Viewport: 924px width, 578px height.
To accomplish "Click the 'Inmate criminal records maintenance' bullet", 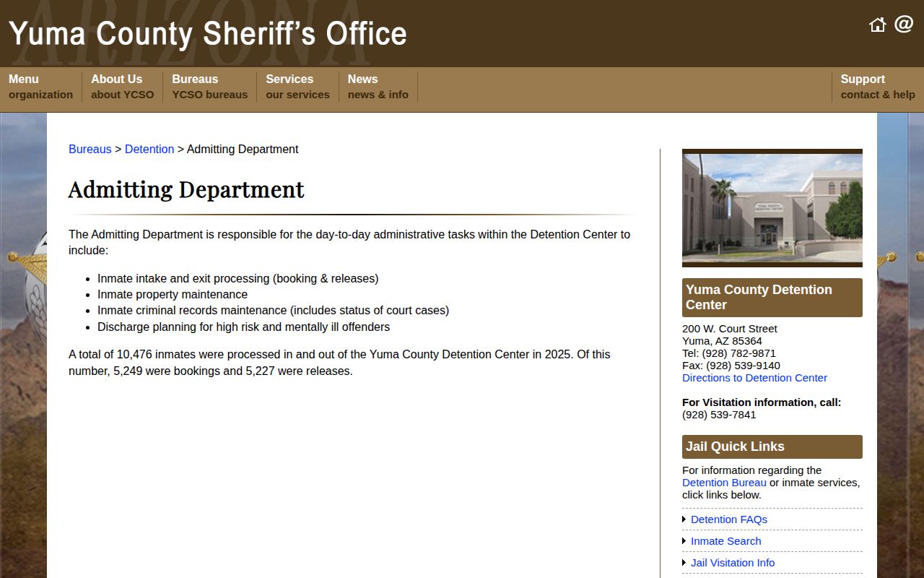I will coord(273,311).
